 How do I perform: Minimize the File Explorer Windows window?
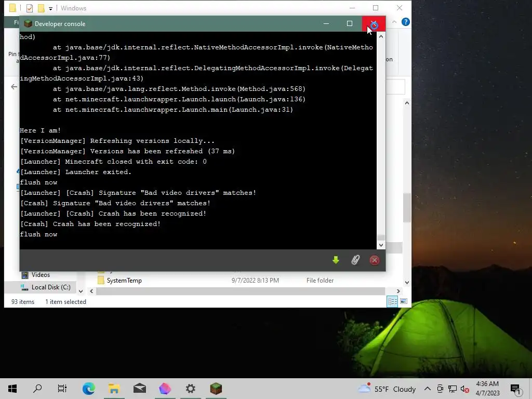point(353,8)
